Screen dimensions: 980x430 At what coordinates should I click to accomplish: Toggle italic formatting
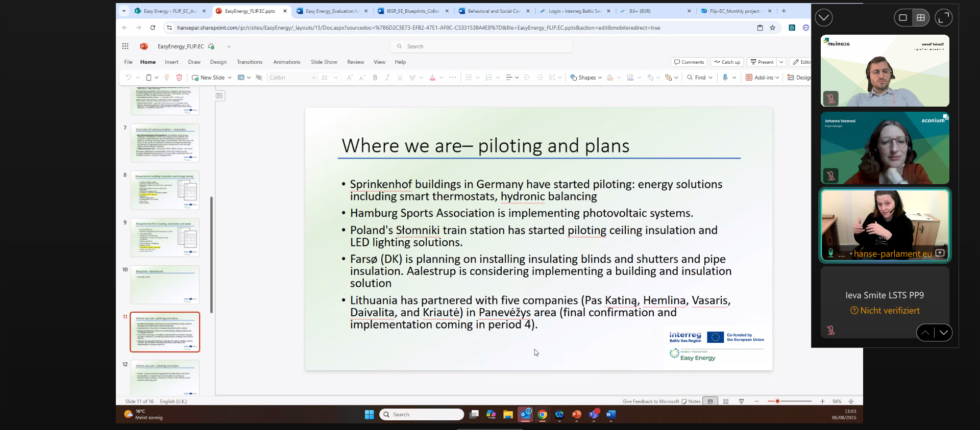[x=387, y=78]
